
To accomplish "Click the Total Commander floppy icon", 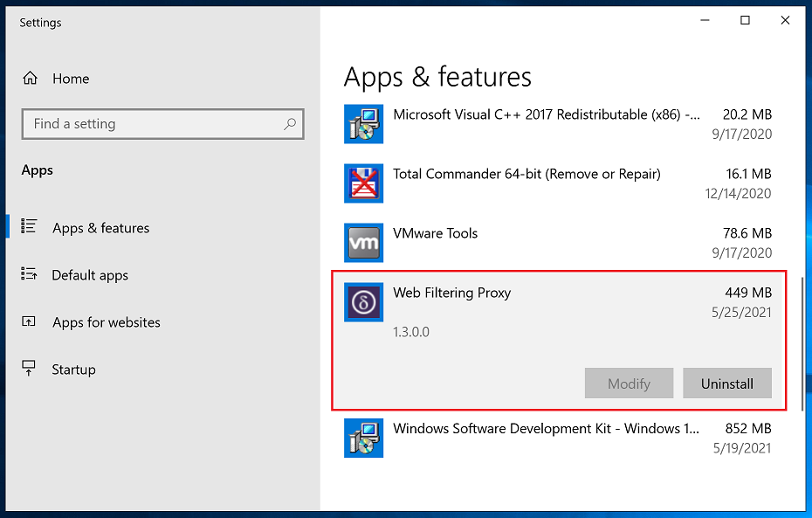I will click(363, 183).
